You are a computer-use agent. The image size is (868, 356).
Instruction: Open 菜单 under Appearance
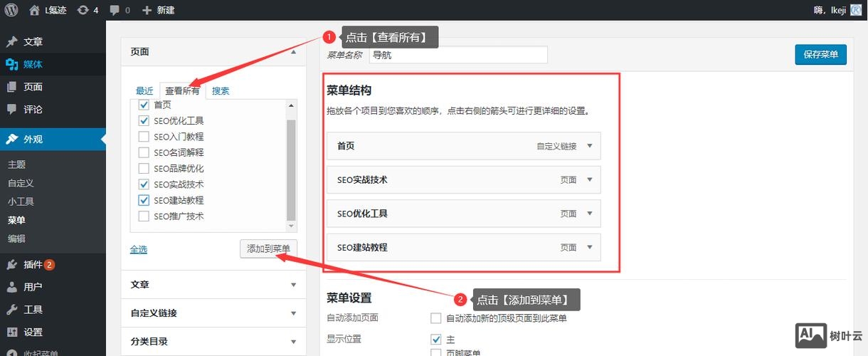tap(16, 220)
